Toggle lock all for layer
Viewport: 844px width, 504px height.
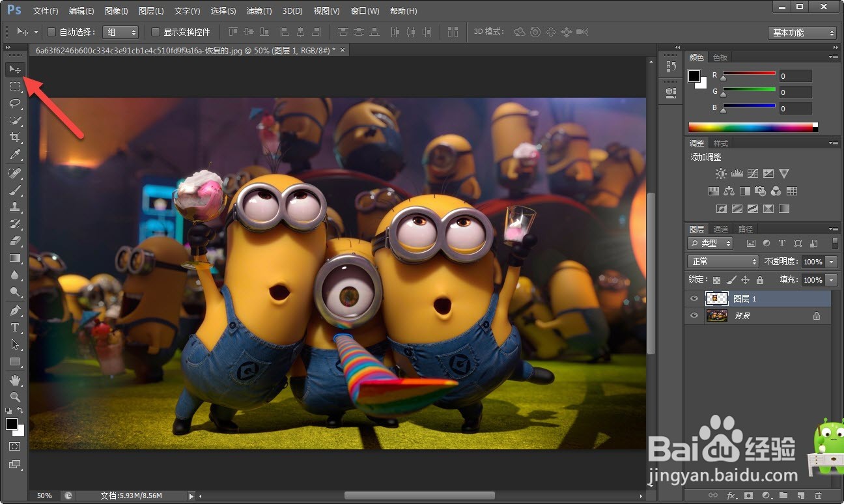pyautogui.click(x=760, y=280)
